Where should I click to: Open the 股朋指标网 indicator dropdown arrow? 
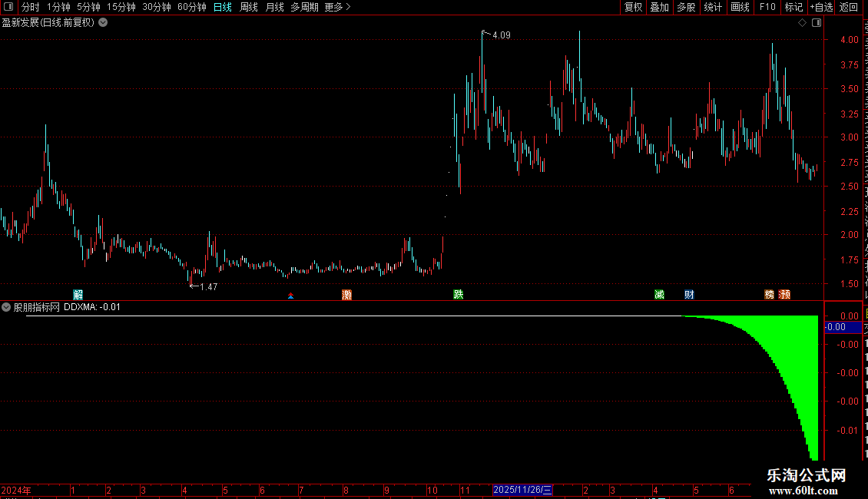coord(6,307)
